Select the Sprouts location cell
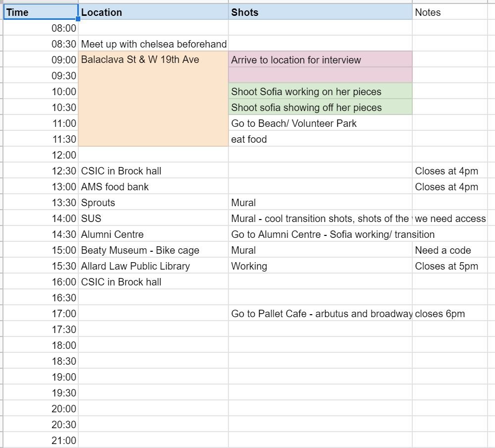The image size is (495, 448). click(153, 203)
